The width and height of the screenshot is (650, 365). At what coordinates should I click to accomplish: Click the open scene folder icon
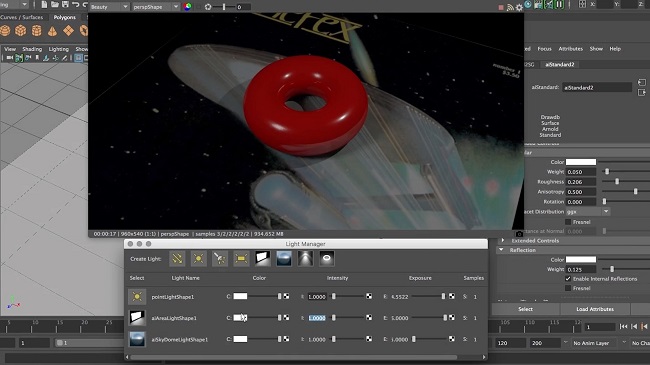point(55,5)
